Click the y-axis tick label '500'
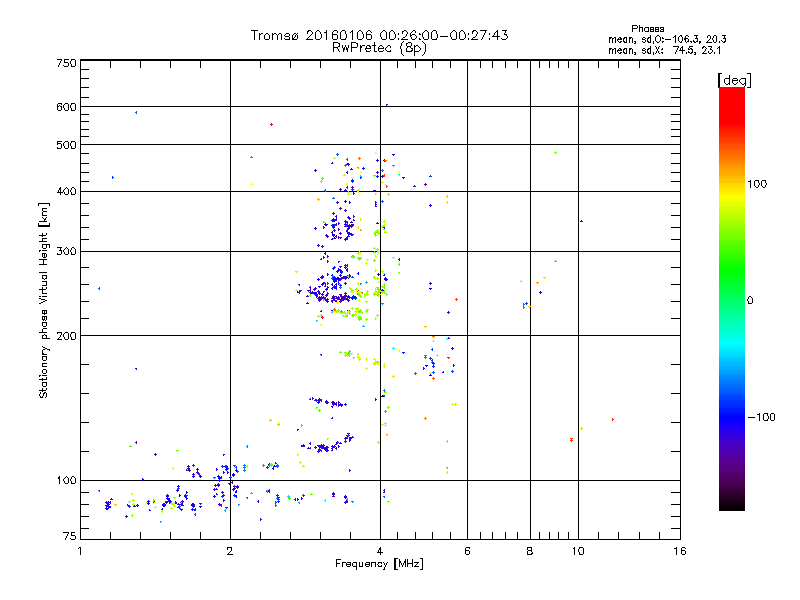800x600 pixels. 66,145
